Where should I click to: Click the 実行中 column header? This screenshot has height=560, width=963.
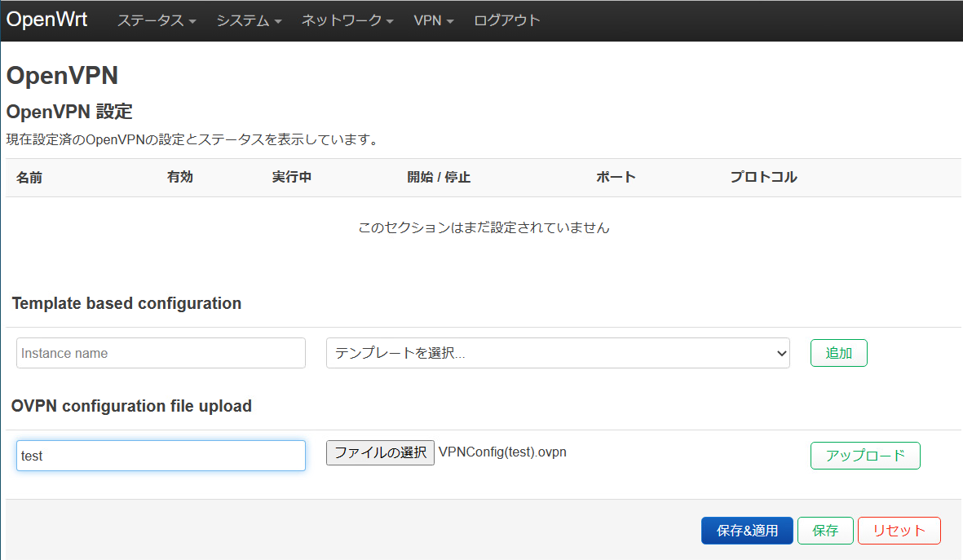(x=292, y=177)
